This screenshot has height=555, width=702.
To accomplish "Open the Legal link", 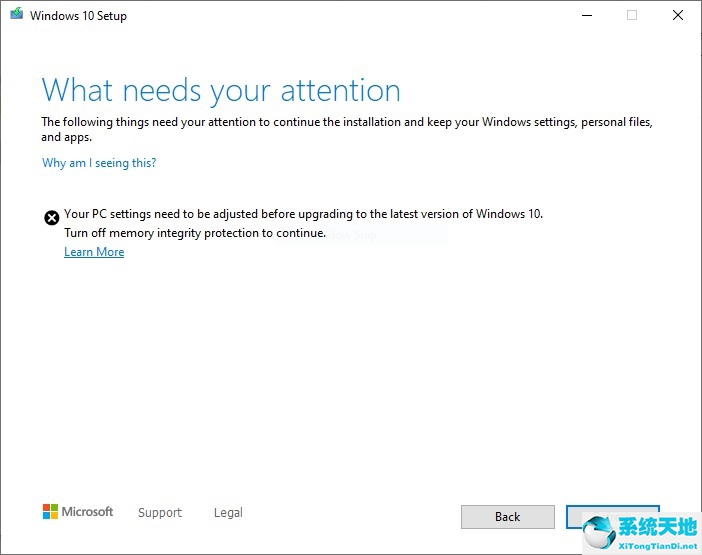I will (x=228, y=512).
